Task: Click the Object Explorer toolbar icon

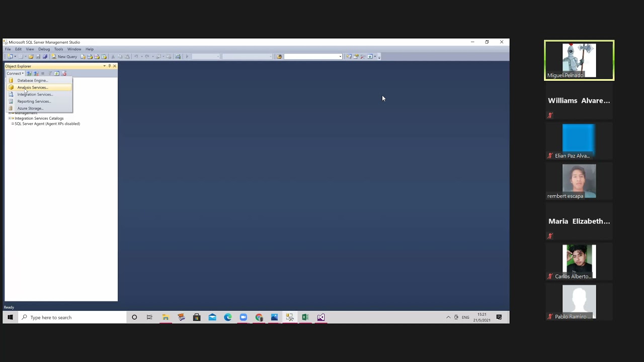Action: [x=370, y=57]
